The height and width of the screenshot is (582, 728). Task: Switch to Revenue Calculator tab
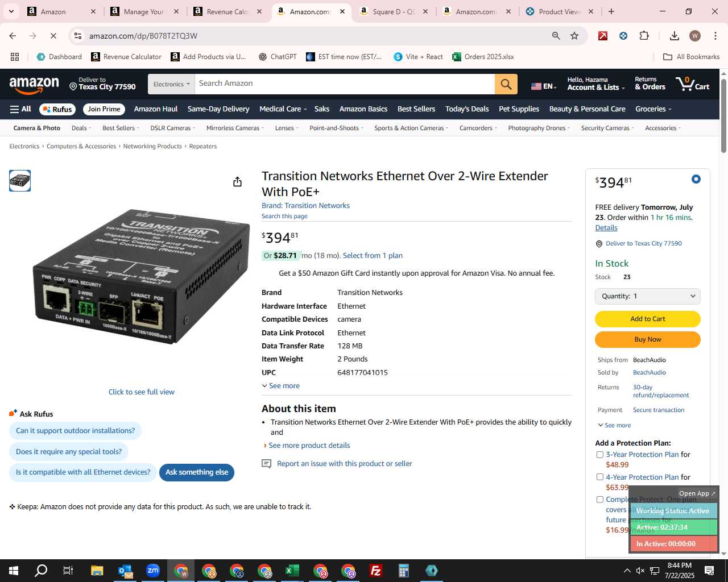pos(227,11)
